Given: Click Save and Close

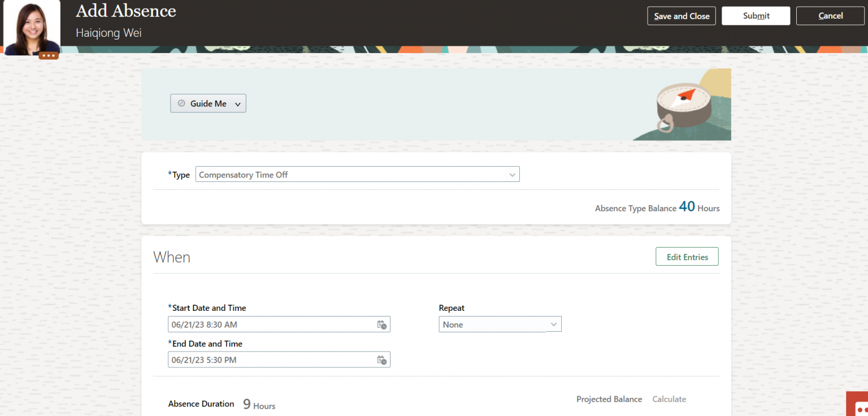Looking at the screenshot, I should 681,16.
